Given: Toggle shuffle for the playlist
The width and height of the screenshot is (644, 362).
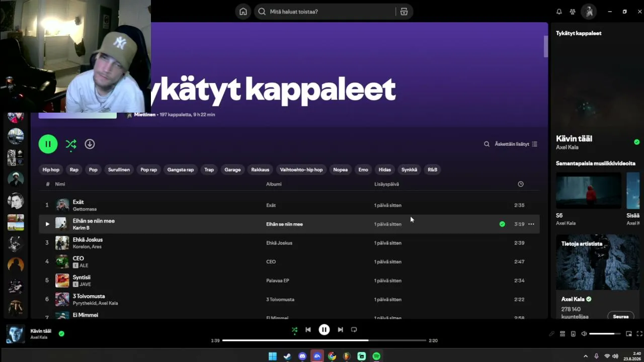Looking at the screenshot, I should pos(71,144).
